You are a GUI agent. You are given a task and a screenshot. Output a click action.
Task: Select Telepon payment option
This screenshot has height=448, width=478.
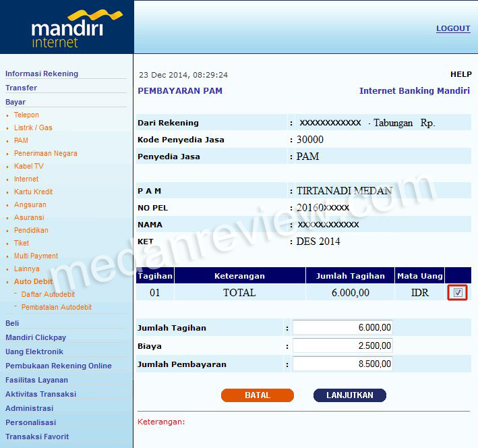[26, 115]
